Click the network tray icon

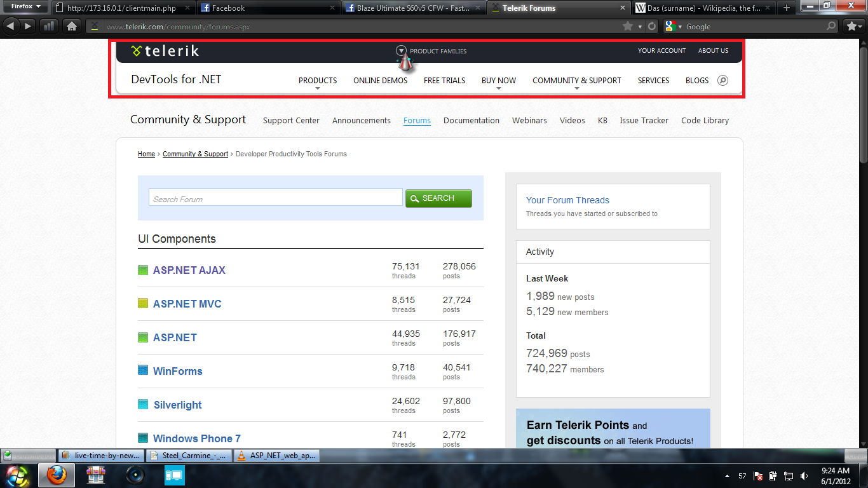pos(789,476)
